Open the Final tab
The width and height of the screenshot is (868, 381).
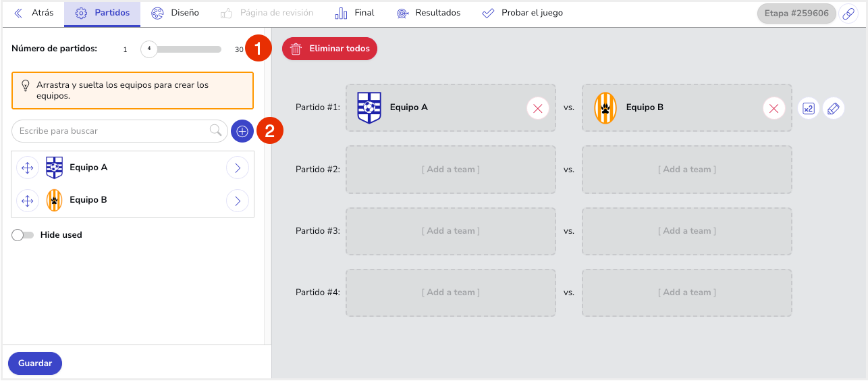[x=354, y=13]
